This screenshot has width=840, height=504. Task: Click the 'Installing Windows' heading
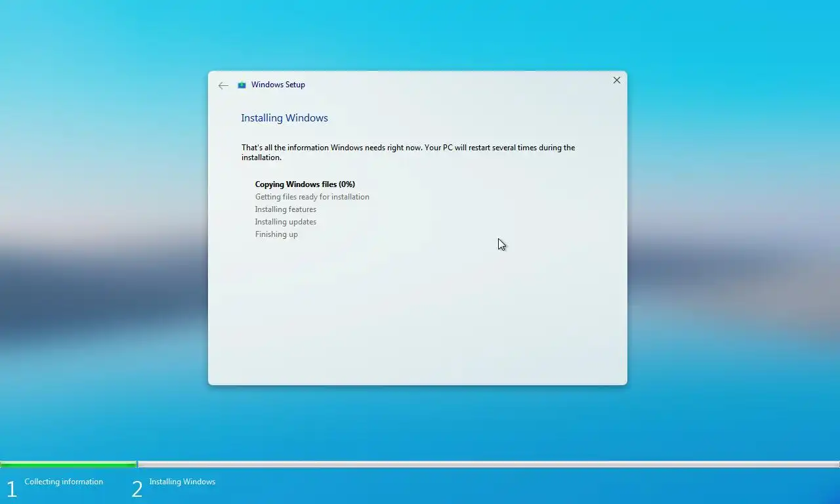pyautogui.click(x=284, y=118)
